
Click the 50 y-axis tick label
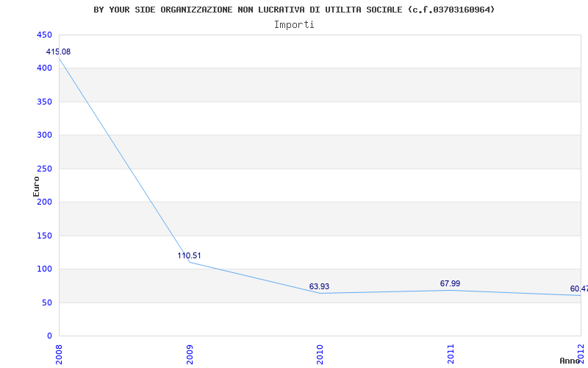point(47,302)
